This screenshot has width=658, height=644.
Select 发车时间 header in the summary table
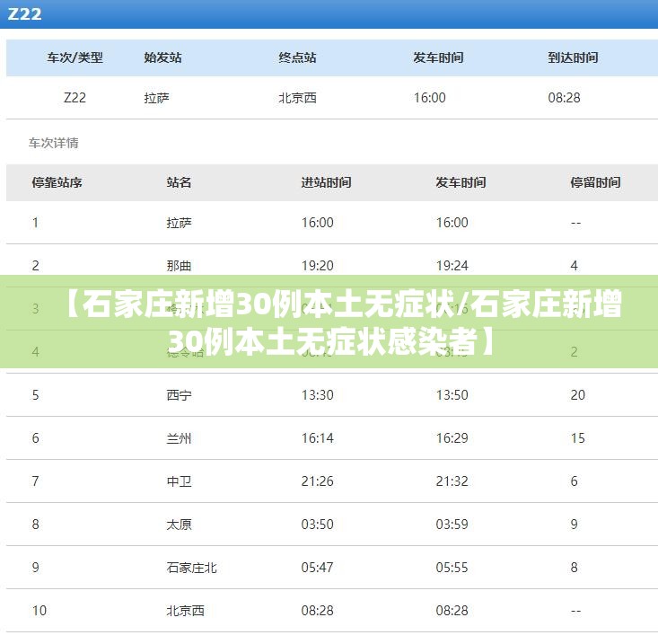(x=439, y=57)
